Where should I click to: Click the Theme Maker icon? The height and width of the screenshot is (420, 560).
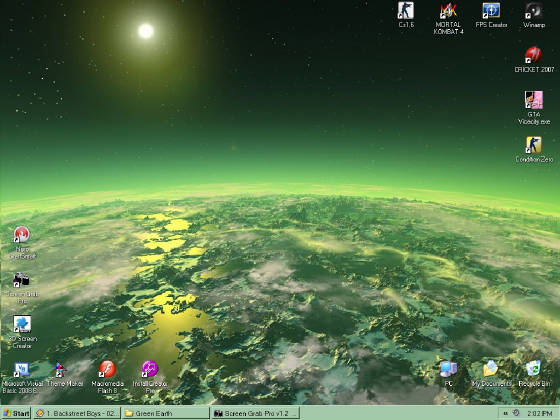pyautogui.click(x=61, y=370)
